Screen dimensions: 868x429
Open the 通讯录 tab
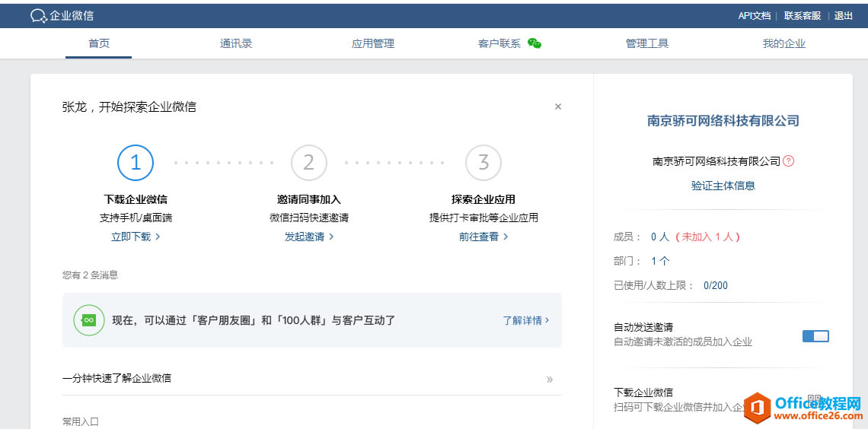click(x=236, y=43)
